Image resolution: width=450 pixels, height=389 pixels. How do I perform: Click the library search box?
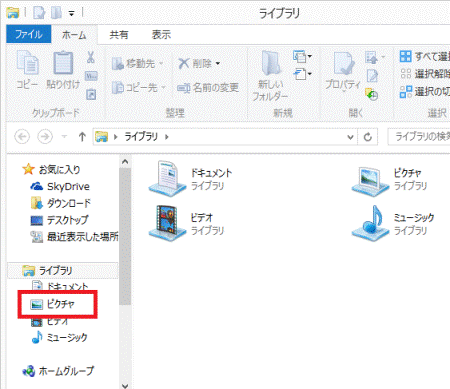pos(419,137)
